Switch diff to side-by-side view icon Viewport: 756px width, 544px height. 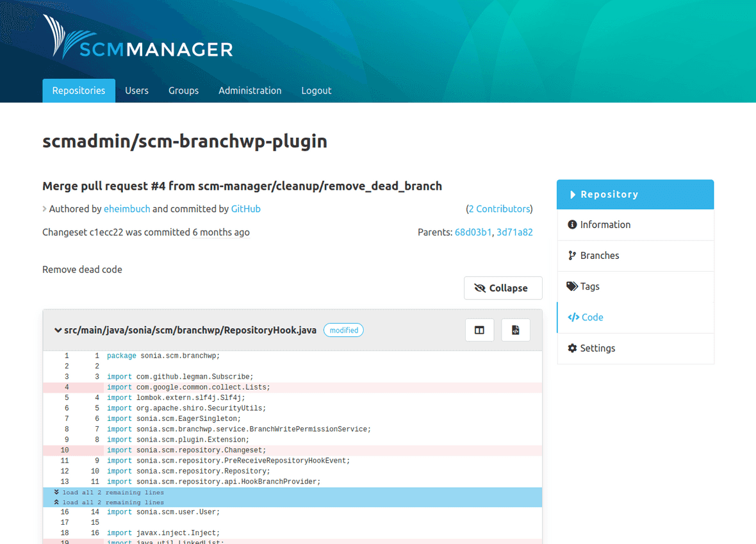point(479,329)
